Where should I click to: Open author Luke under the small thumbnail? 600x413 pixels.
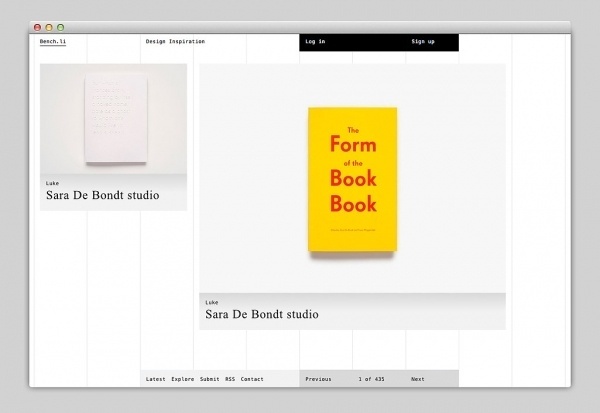(x=52, y=183)
